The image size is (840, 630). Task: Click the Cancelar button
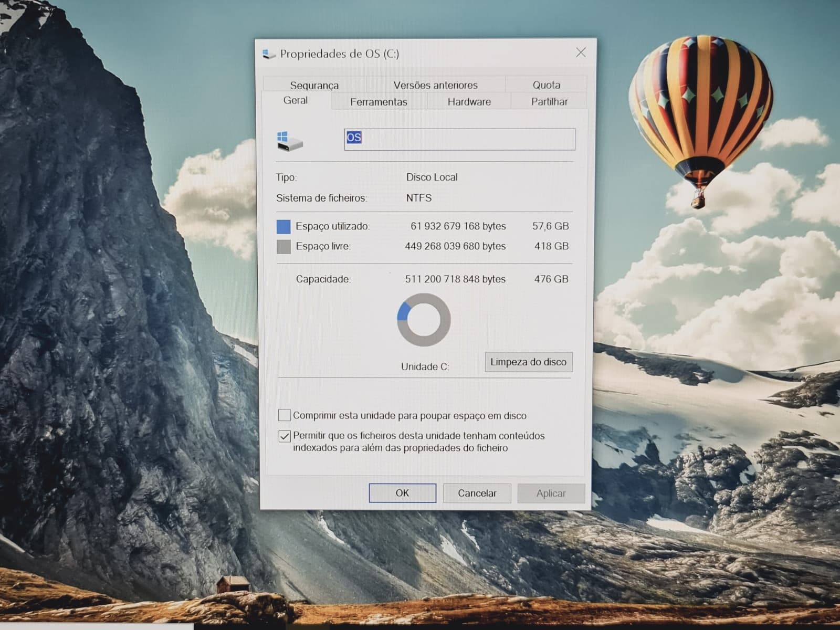coord(477,493)
